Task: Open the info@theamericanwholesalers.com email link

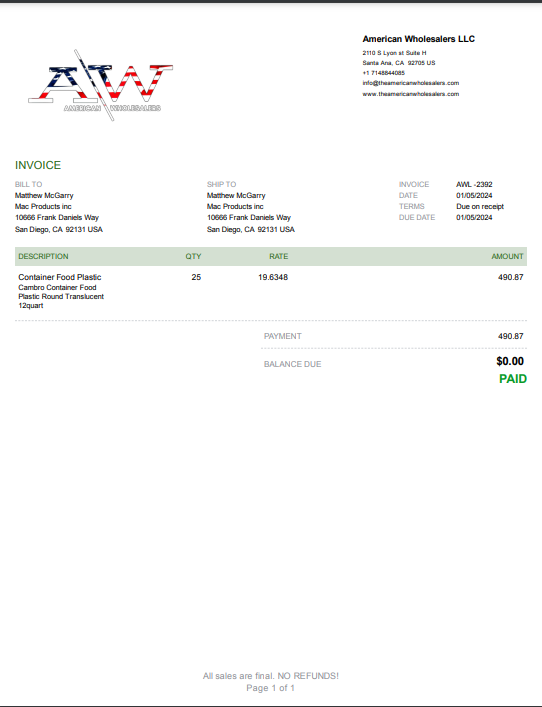Action: (x=411, y=83)
